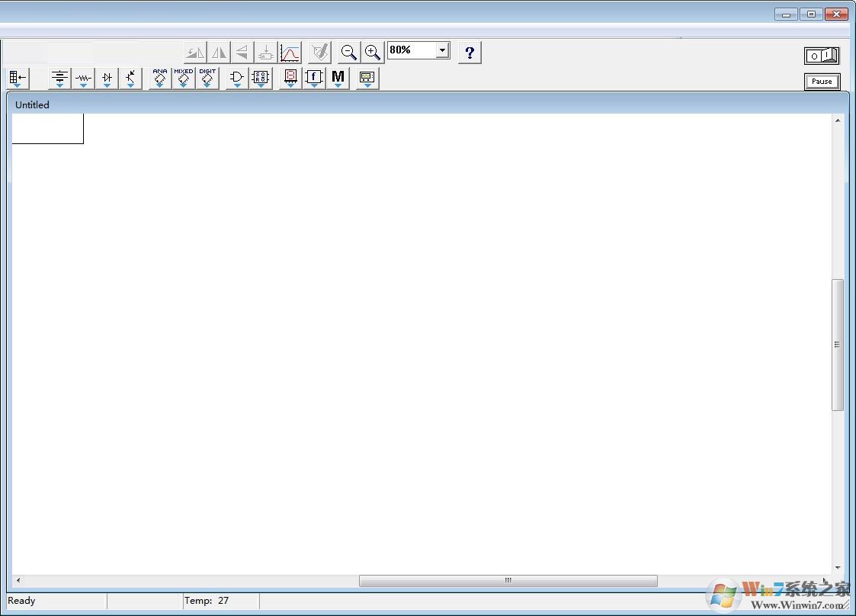Click the signal generator f icon
Viewport: 856px width, 616px height.
click(x=314, y=76)
